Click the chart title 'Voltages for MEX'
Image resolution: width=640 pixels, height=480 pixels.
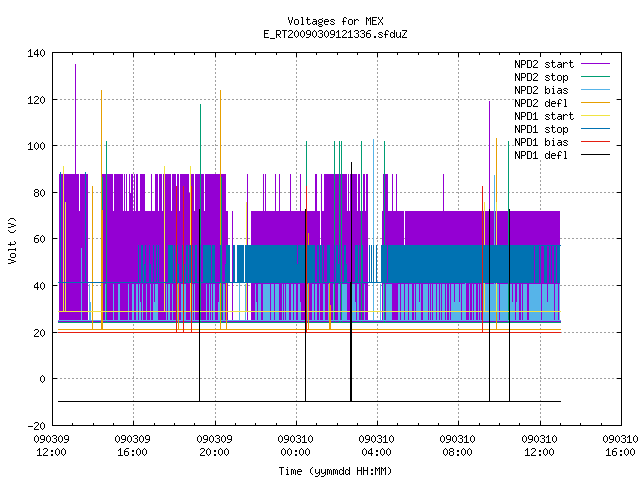coord(335,21)
